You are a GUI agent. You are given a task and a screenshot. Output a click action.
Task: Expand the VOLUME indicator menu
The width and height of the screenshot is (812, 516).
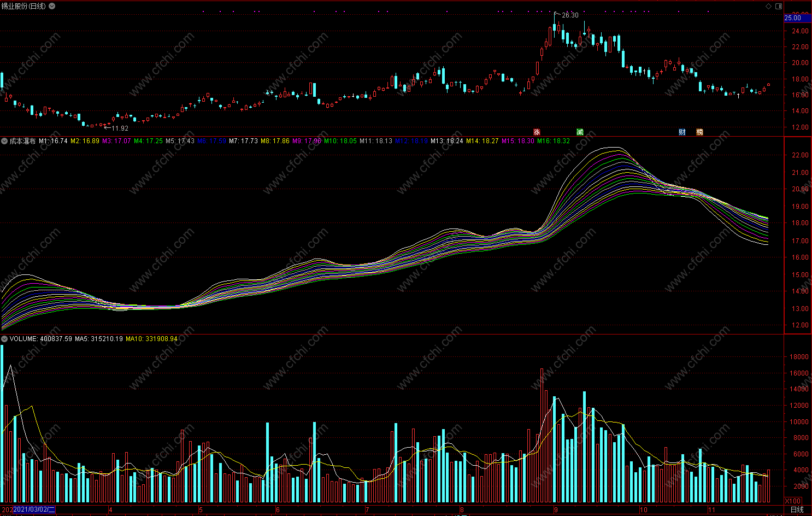[x=4, y=339]
